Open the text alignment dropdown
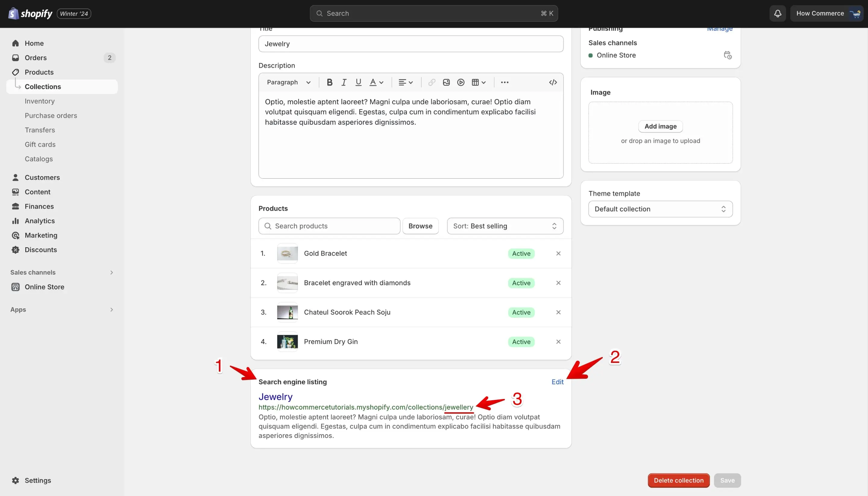868x496 pixels. 406,82
